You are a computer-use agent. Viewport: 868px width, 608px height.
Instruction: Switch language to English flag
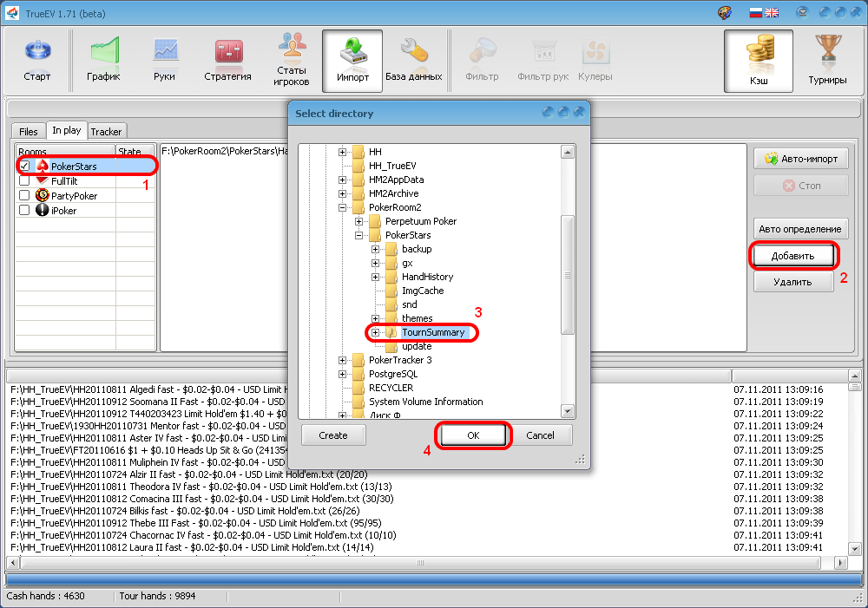pyautogui.click(x=772, y=13)
